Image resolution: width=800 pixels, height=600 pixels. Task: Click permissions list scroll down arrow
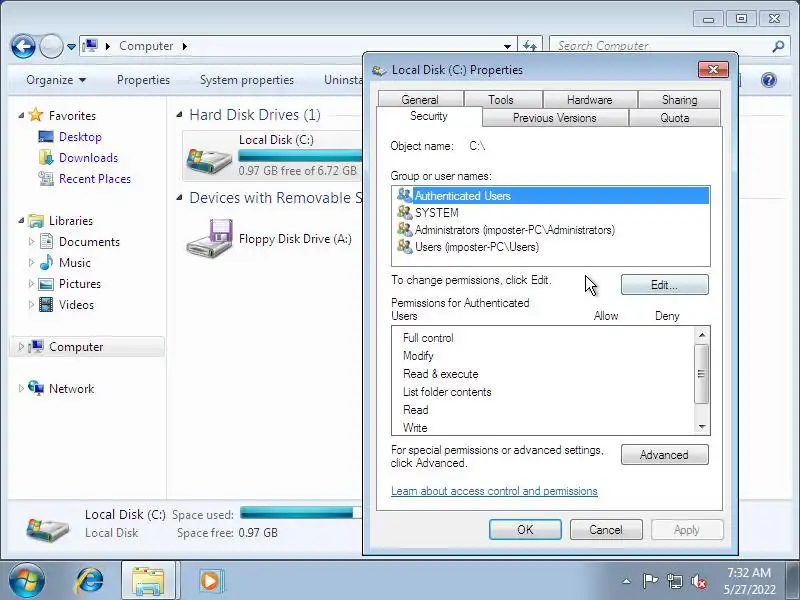tap(702, 427)
